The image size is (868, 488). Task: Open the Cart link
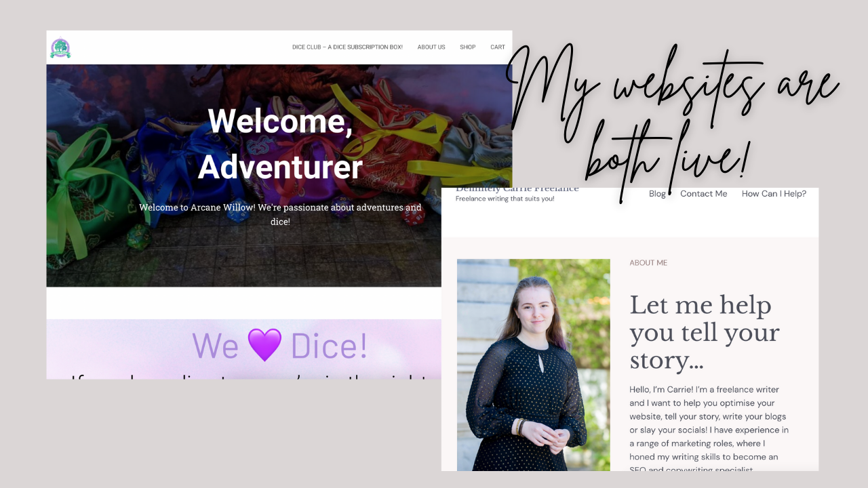pos(498,47)
